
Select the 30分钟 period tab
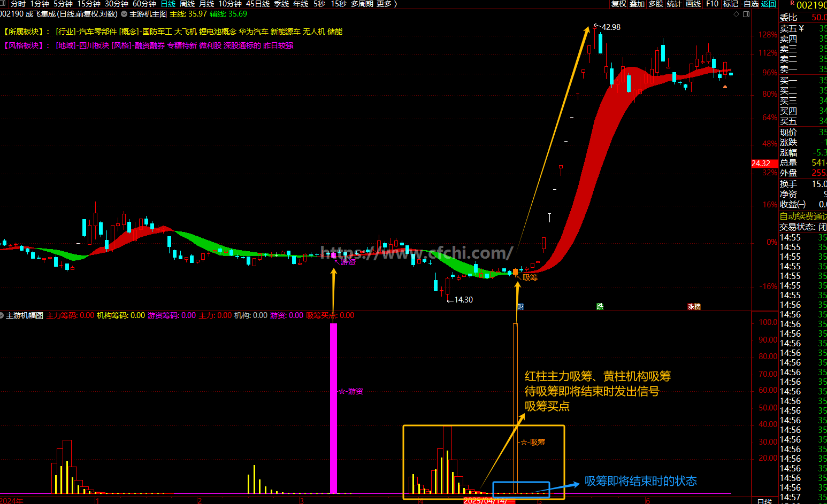click(117, 4)
